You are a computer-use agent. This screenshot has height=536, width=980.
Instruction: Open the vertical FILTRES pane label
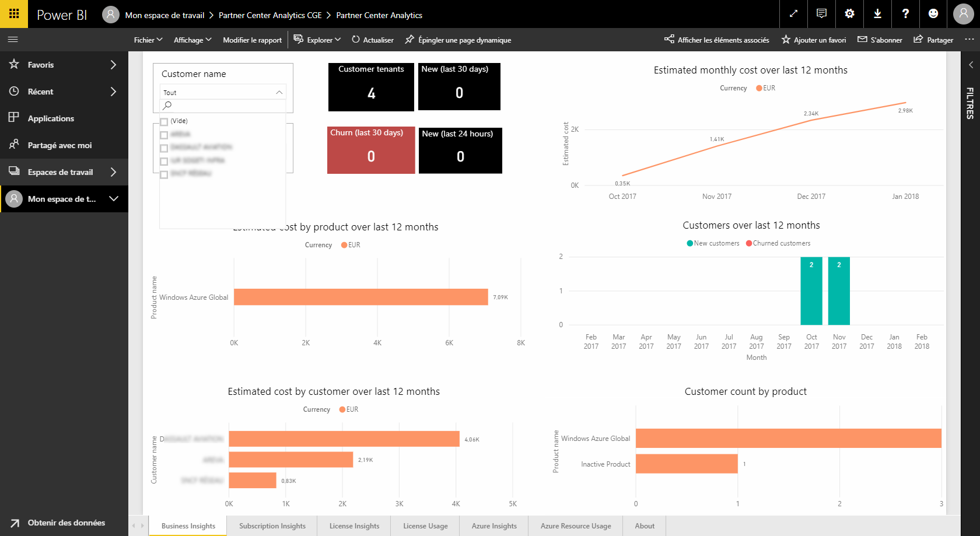(x=970, y=103)
